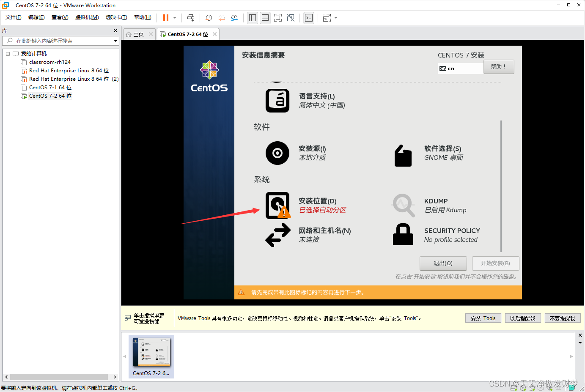585x392 pixels.
Task: Close the thumbnail bar panel
Action: pos(580,335)
